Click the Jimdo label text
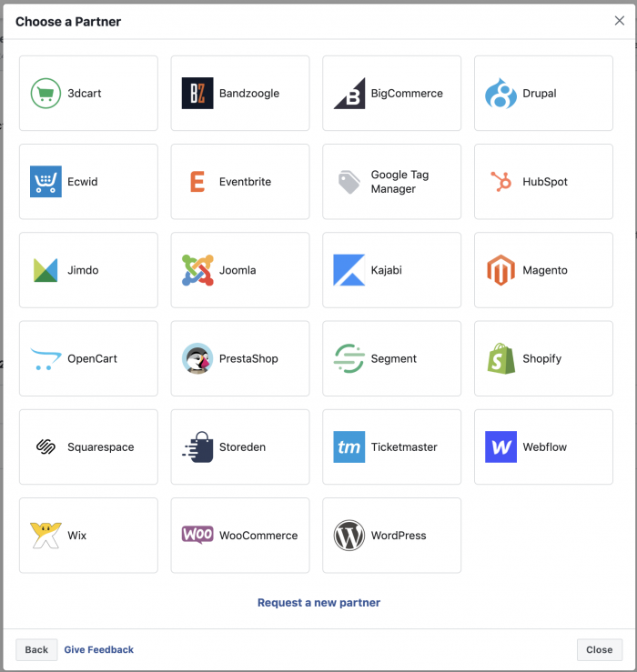Screen dimensions: 637x672 point(83,270)
